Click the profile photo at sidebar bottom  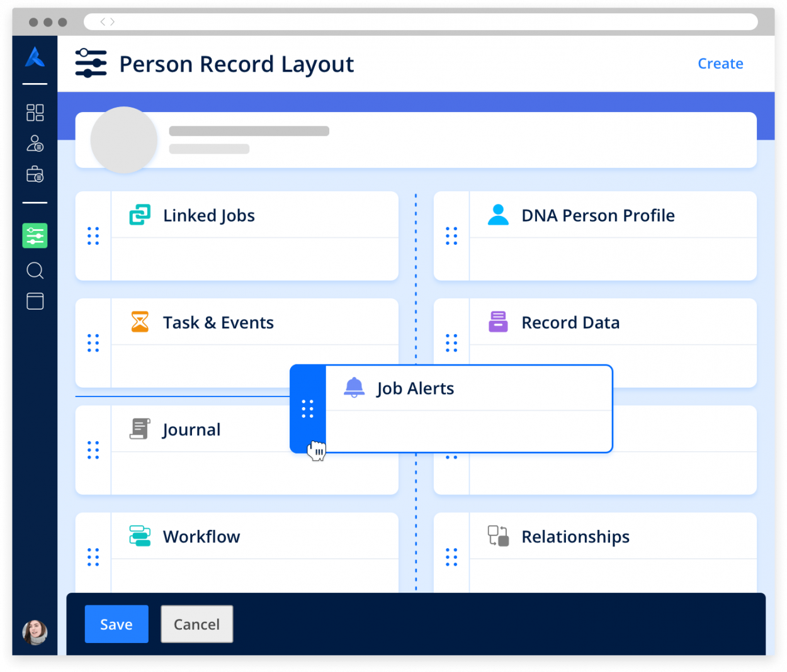(35, 633)
